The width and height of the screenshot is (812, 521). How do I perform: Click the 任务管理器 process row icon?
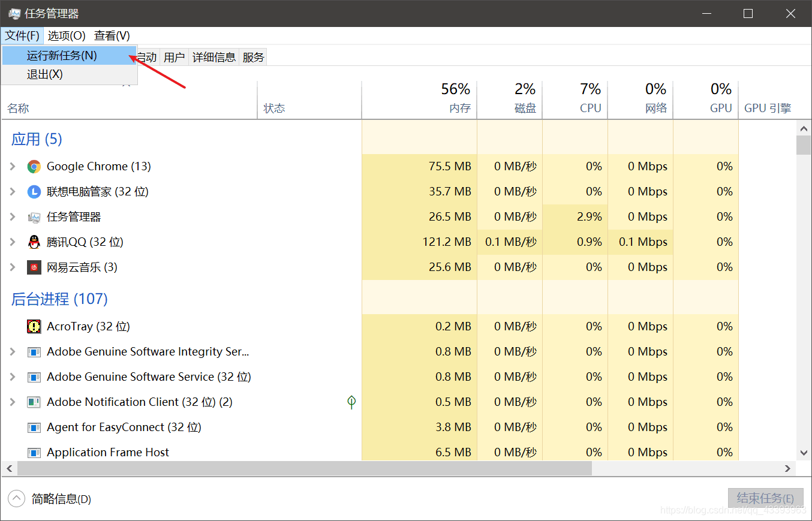point(34,217)
